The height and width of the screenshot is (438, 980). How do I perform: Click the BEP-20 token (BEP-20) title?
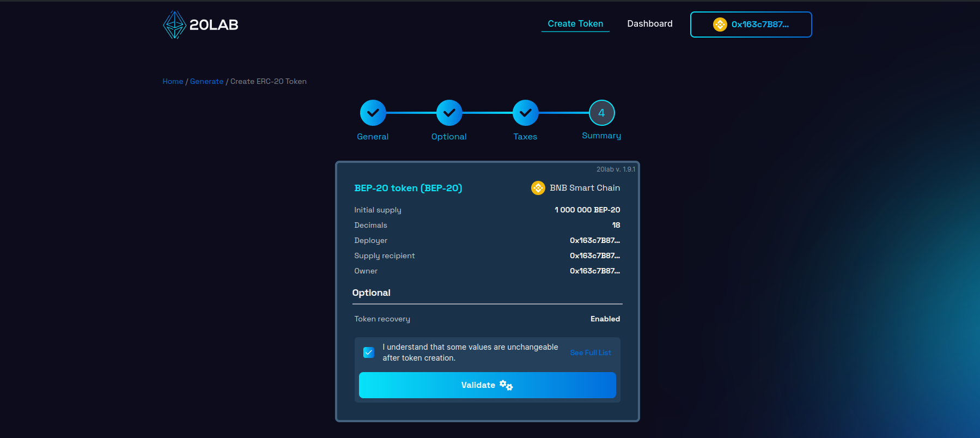pos(408,188)
